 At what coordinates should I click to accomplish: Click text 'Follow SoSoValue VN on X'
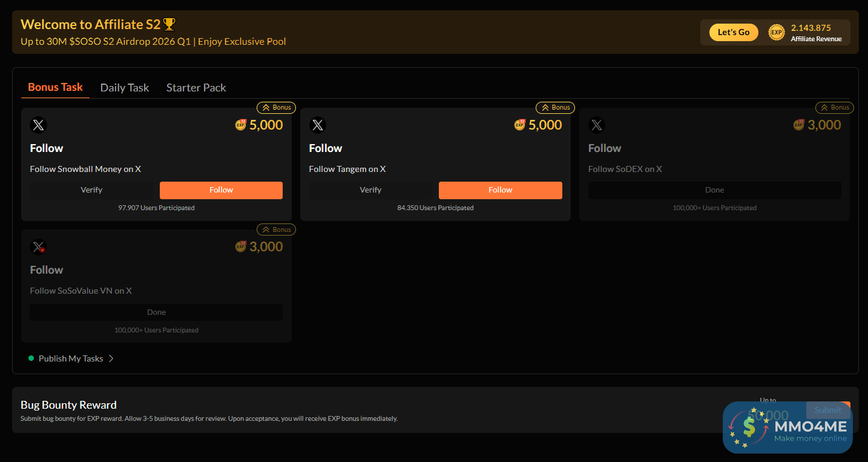point(81,291)
